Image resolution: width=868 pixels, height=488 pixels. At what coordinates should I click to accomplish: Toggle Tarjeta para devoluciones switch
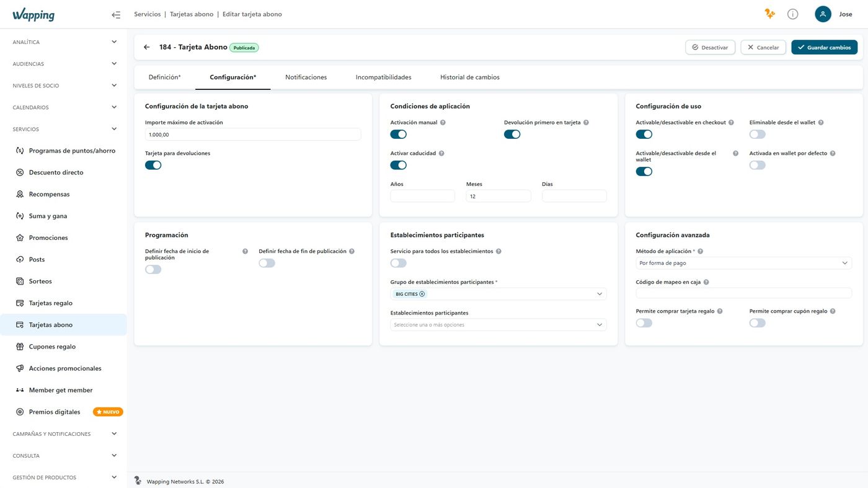[153, 165]
